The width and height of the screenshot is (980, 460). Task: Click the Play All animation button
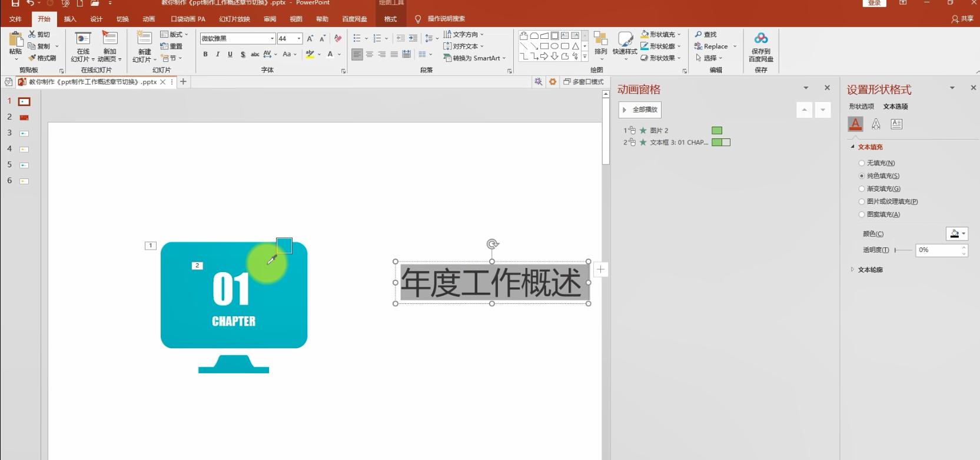(640, 110)
